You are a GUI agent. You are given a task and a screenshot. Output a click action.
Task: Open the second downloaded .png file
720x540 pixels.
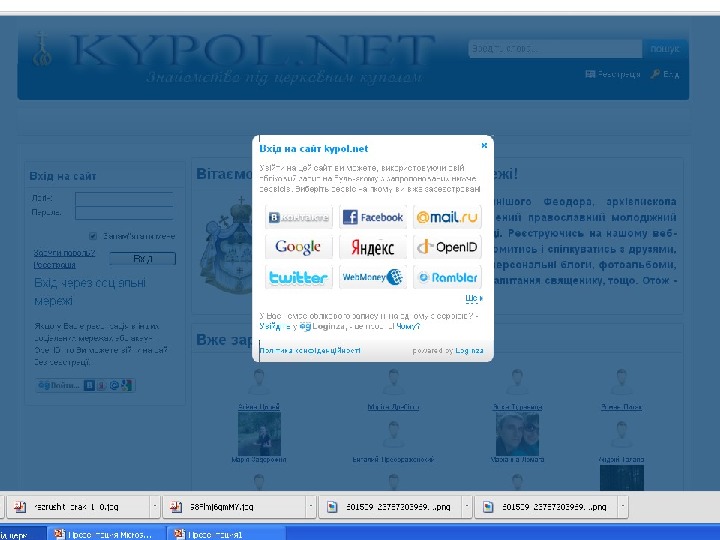(x=546, y=507)
